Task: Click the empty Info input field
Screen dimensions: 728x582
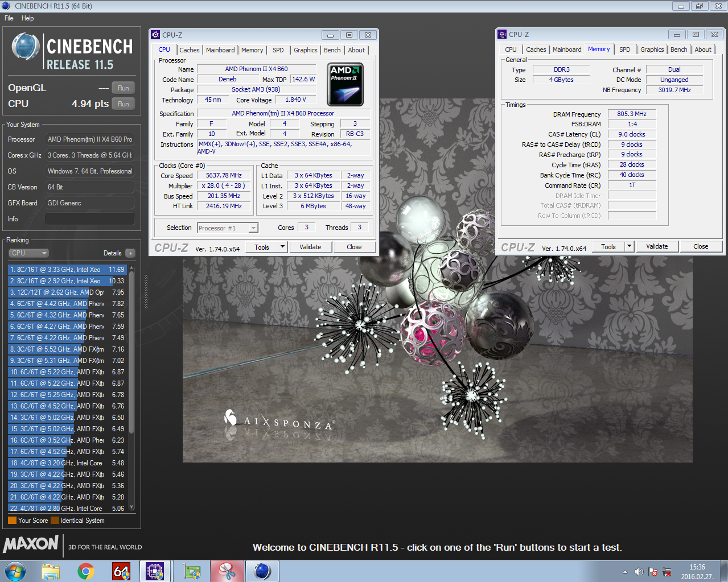Action: pyautogui.click(x=90, y=219)
